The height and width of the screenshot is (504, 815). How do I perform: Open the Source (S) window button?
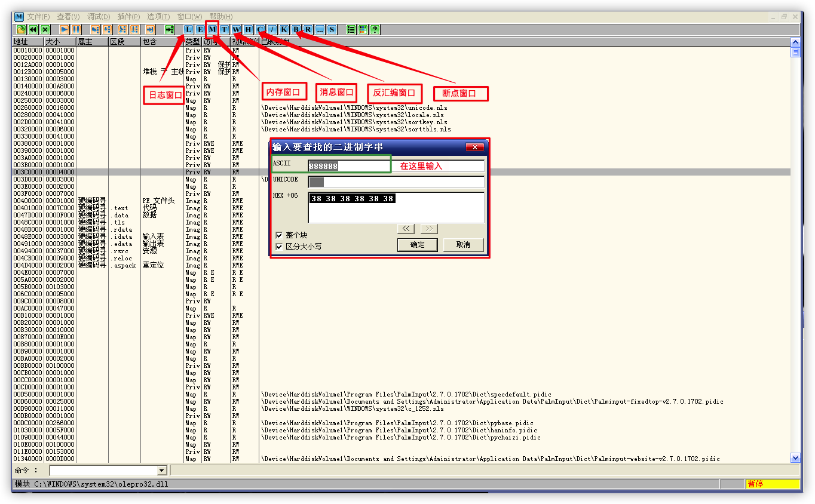[332, 29]
